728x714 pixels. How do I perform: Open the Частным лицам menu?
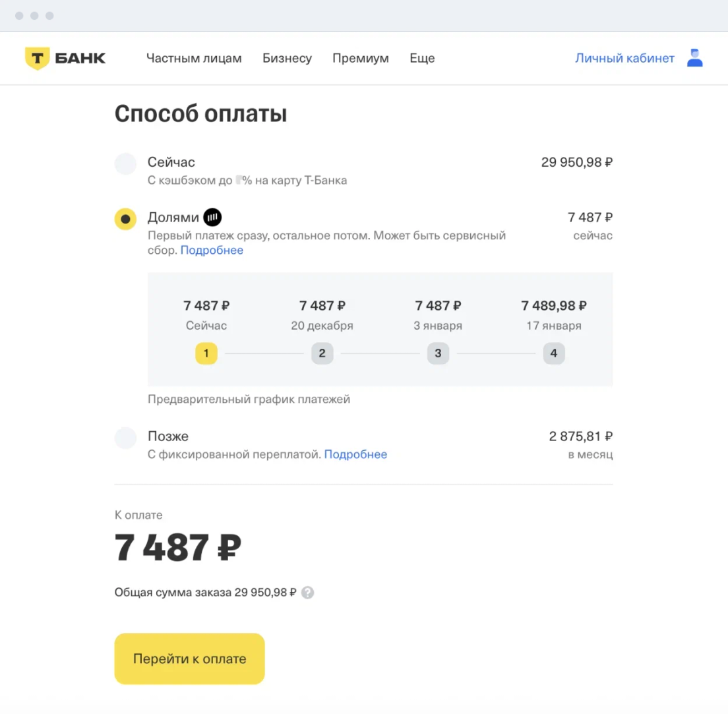click(x=194, y=58)
